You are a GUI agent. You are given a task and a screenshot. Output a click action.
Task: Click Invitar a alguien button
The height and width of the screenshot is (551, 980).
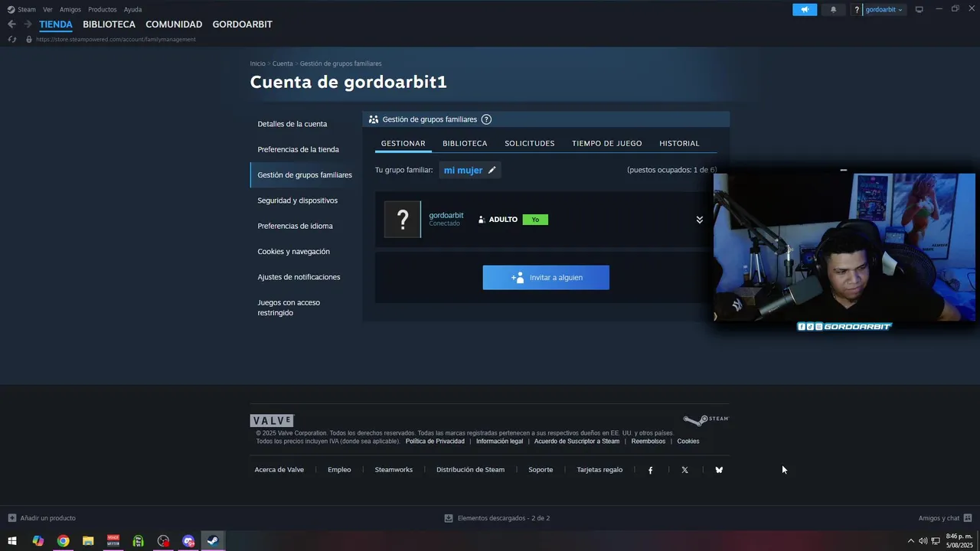click(546, 278)
